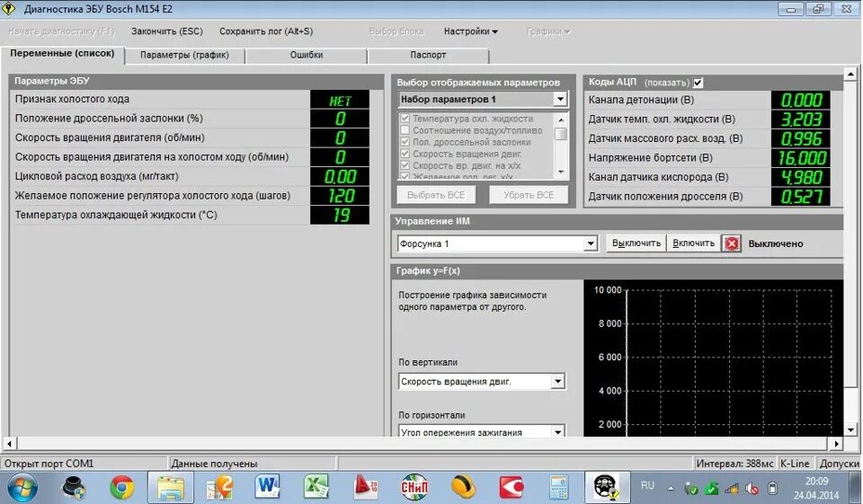Click the Убрать ВСЕ button
863x504 pixels.
529,195
